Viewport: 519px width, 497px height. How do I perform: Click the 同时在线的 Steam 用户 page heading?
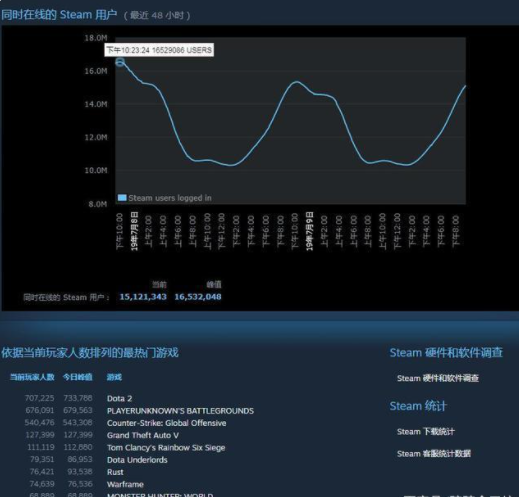(59, 15)
